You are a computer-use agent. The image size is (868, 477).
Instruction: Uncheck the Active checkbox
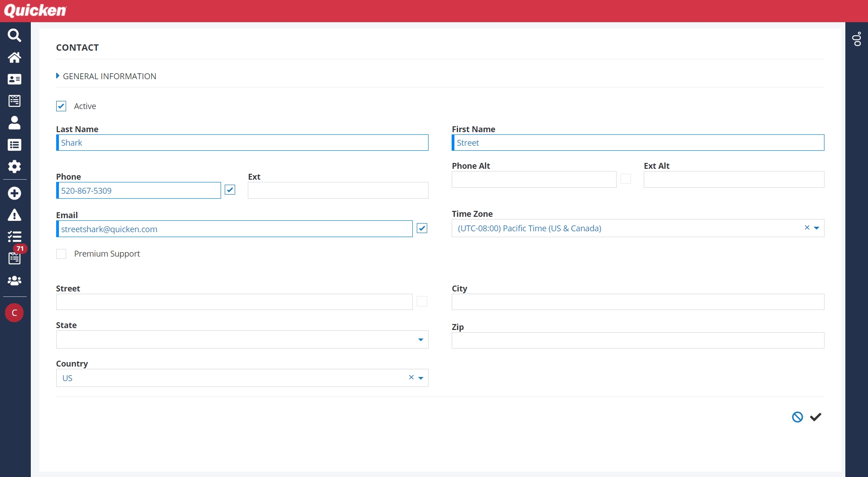61,106
